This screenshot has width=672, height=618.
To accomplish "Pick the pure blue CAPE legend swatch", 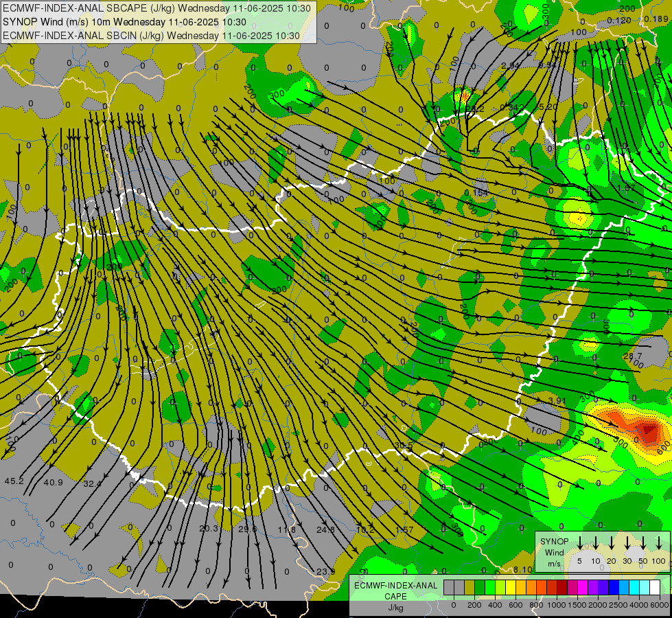I will [x=613, y=588].
